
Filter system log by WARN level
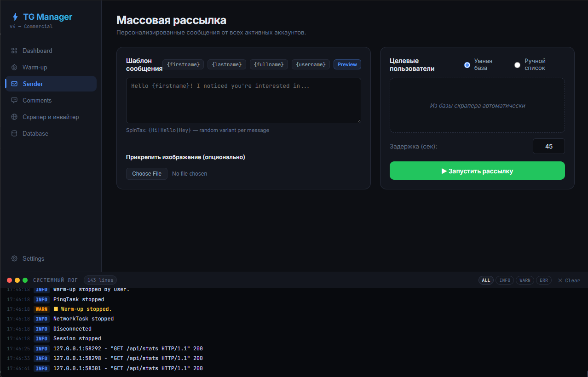point(525,280)
